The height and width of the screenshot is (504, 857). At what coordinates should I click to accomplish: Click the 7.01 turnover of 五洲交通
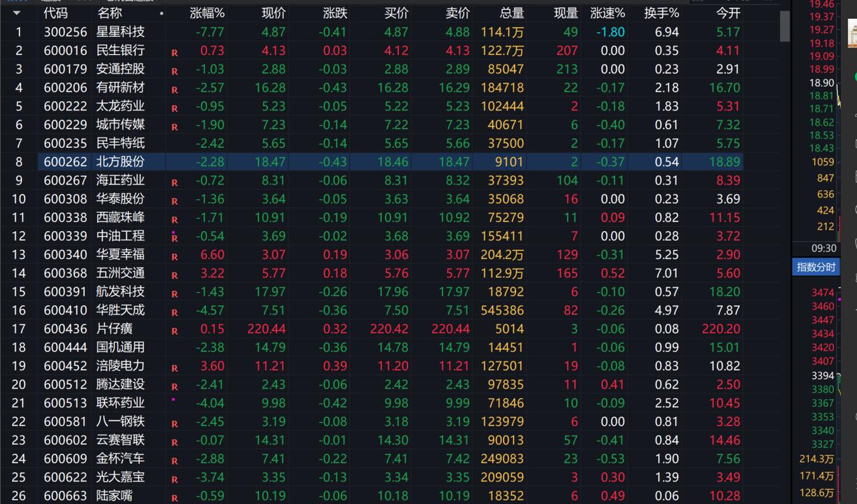pos(667,273)
